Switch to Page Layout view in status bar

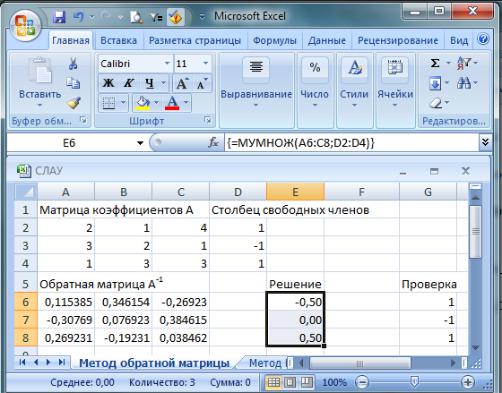click(x=290, y=382)
